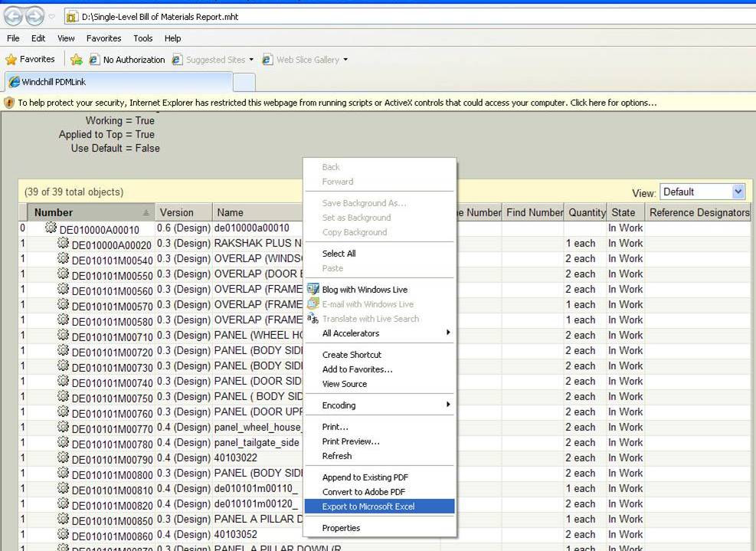756x551 pixels.
Task: Click the Add to Favorites Bar icon
Action: (x=76, y=59)
